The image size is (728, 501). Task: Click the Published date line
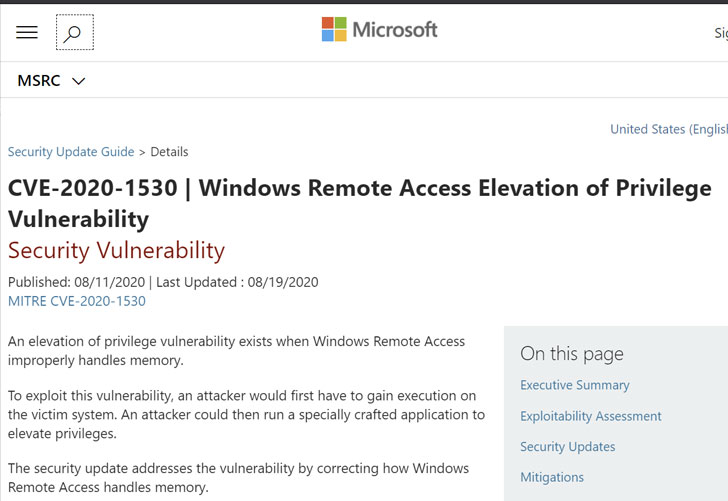point(163,282)
